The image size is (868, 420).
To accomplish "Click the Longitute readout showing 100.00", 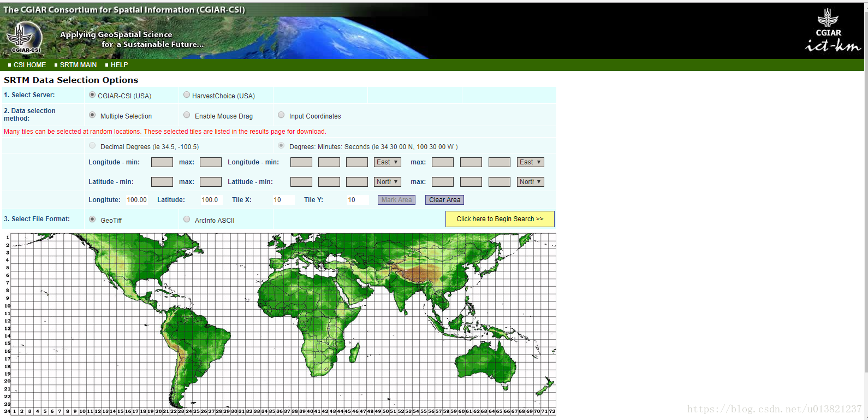I will (137, 200).
